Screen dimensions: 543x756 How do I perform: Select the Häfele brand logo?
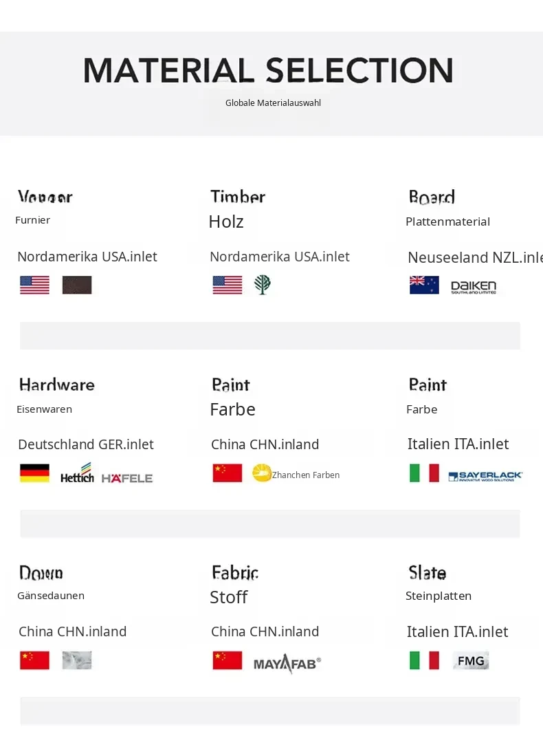click(x=127, y=478)
